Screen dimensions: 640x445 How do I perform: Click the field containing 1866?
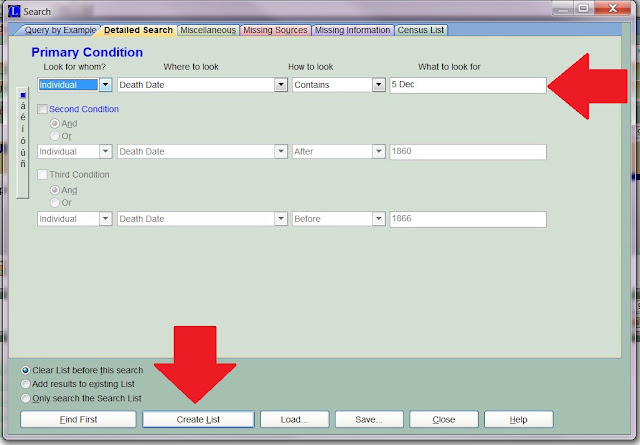click(468, 219)
